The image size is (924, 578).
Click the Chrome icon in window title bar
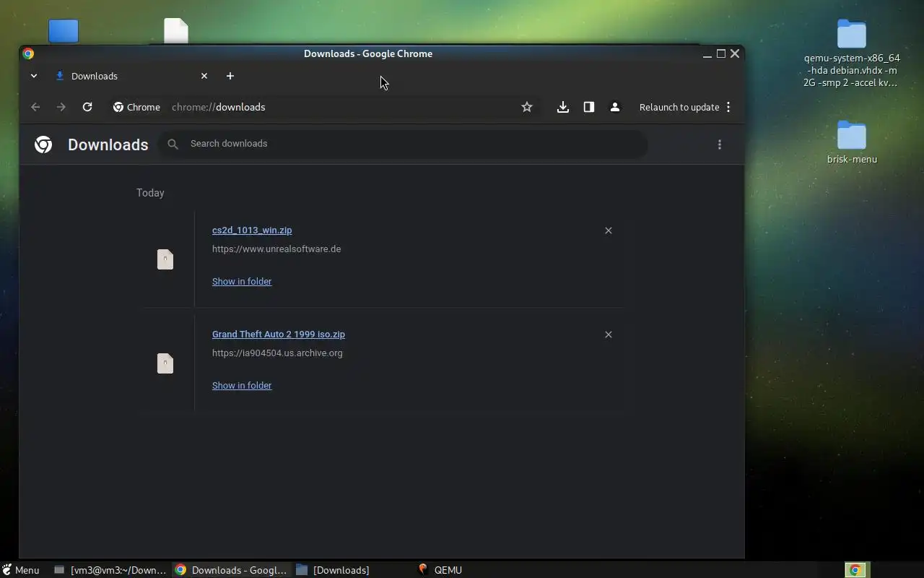tap(28, 53)
